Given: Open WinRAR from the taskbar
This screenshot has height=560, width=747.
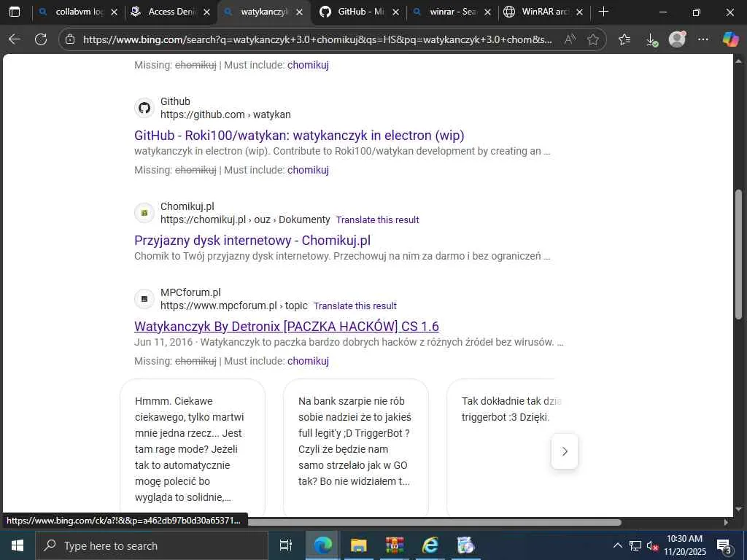Looking at the screenshot, I should tap(395, 545).
